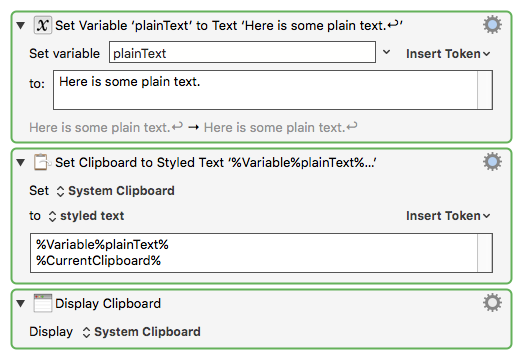Open variable name chevron dropdown beside plainText

pyautogui.click(x=386, y=52)
